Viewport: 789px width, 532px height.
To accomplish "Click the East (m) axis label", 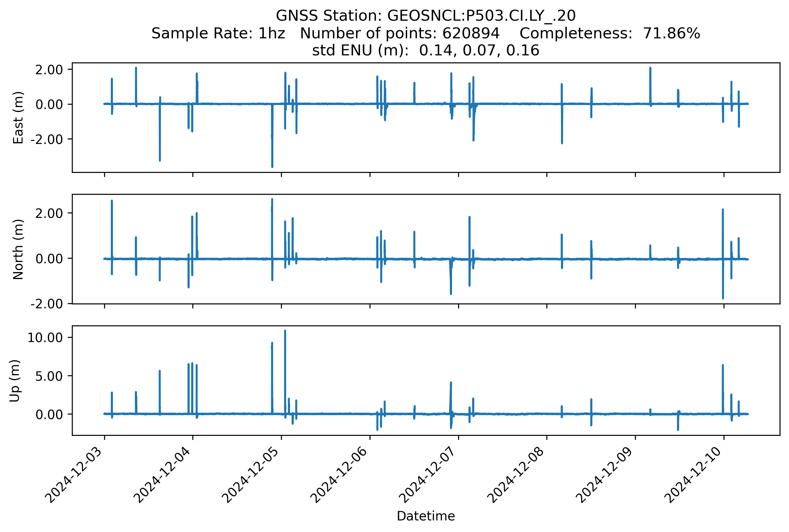I will 18,118.
